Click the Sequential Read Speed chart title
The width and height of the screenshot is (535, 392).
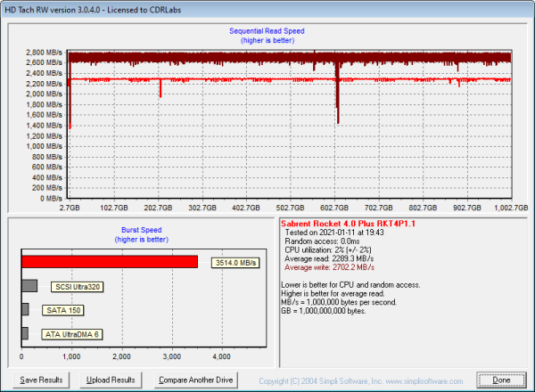[267, 31]
